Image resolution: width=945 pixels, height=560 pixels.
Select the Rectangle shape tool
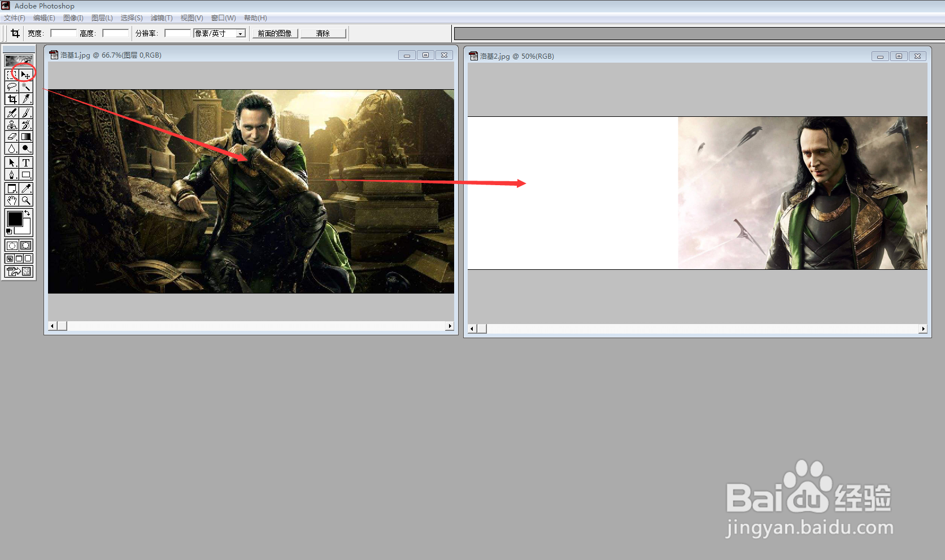point(26,174)
